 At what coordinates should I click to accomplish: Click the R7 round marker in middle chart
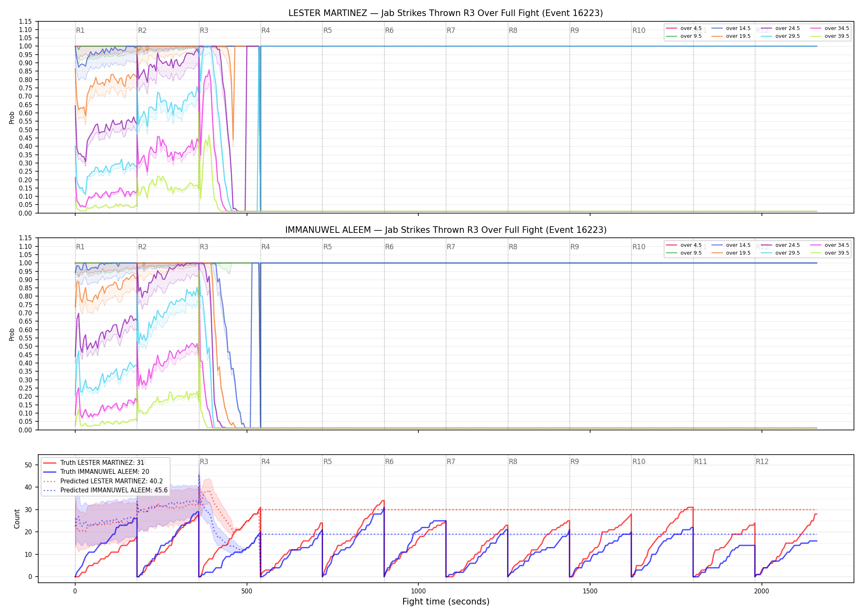tap(451, 247)
